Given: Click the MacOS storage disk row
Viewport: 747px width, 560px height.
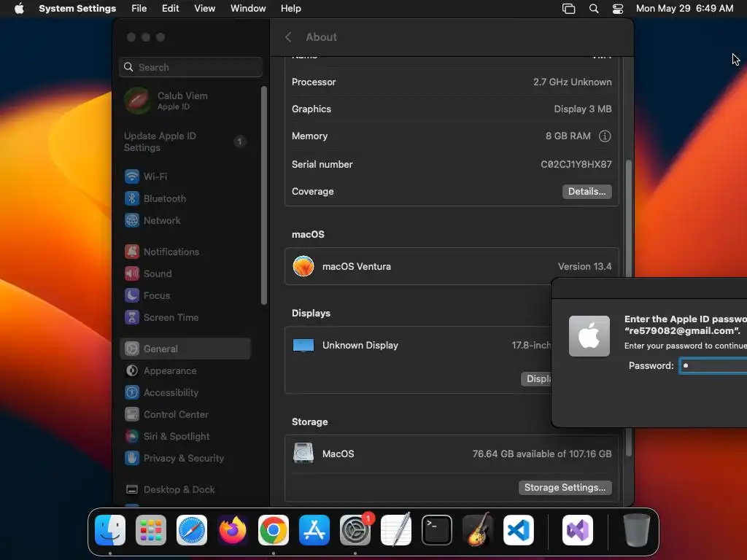Looking at the screenshot, I should click(x=452, y=454).
